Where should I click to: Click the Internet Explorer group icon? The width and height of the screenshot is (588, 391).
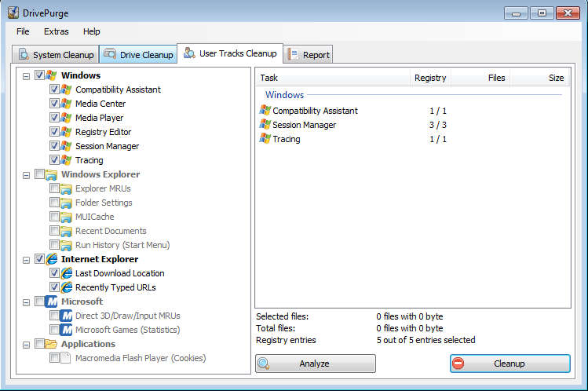coord(52,259)
